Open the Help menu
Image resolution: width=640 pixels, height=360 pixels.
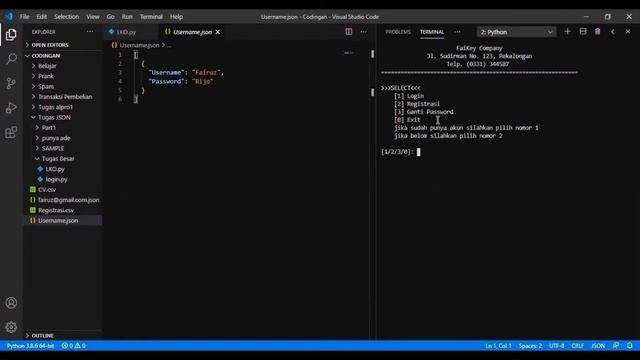[176, 17]
